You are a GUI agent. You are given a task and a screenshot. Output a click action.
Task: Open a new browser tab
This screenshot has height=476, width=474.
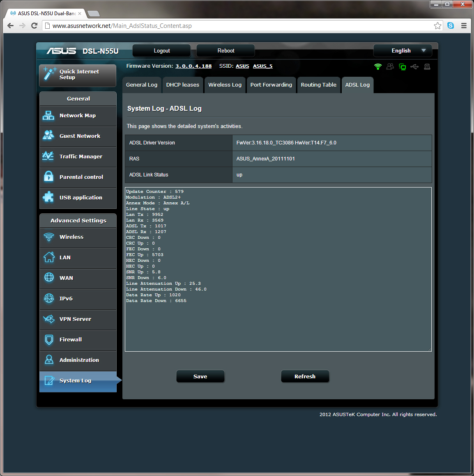pyautogui.click(x=93, y=14)
